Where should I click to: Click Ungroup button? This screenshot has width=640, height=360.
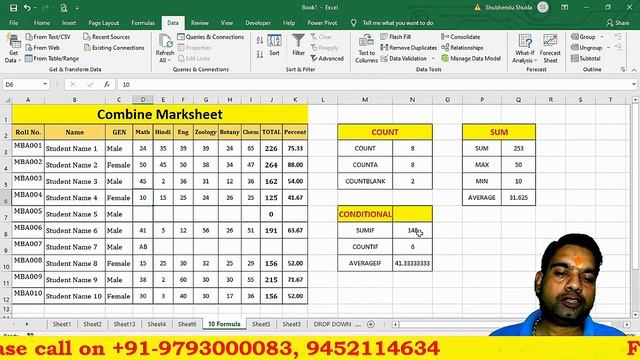[587, 48]
